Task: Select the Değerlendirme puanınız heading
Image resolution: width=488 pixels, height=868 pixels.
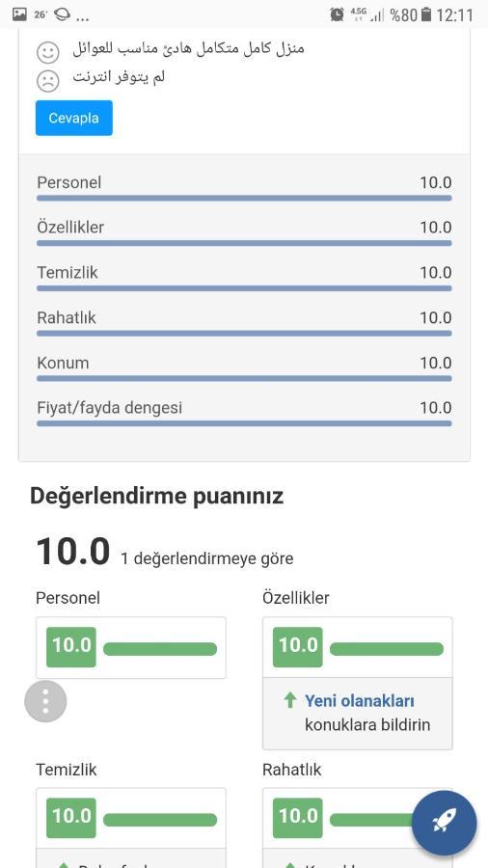Action: pyautogui.click(x=156, y=496)
